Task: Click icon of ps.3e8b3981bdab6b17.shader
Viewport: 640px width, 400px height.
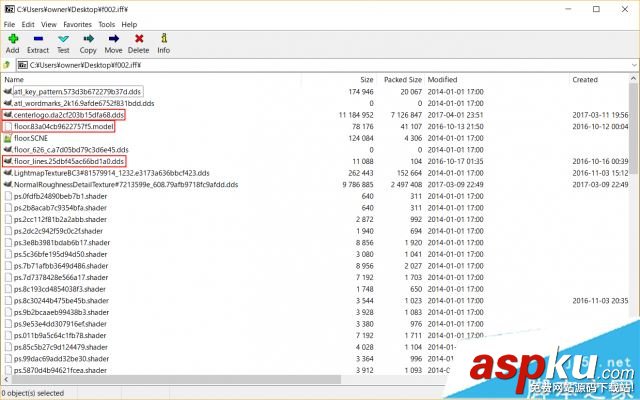Action: click(x=8, y=242)
